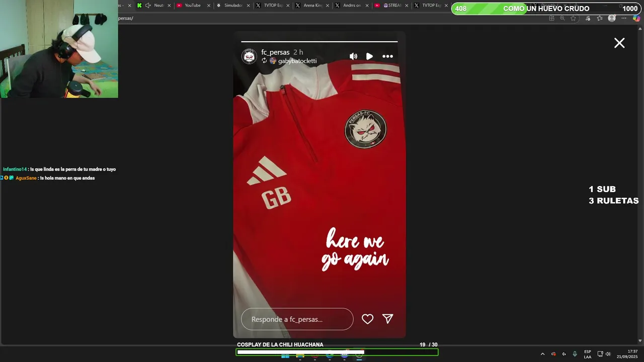Open the story three-dots options menu
Viewport: 644px width, 362px height.
pyautogui.click(x=387, y=56)
